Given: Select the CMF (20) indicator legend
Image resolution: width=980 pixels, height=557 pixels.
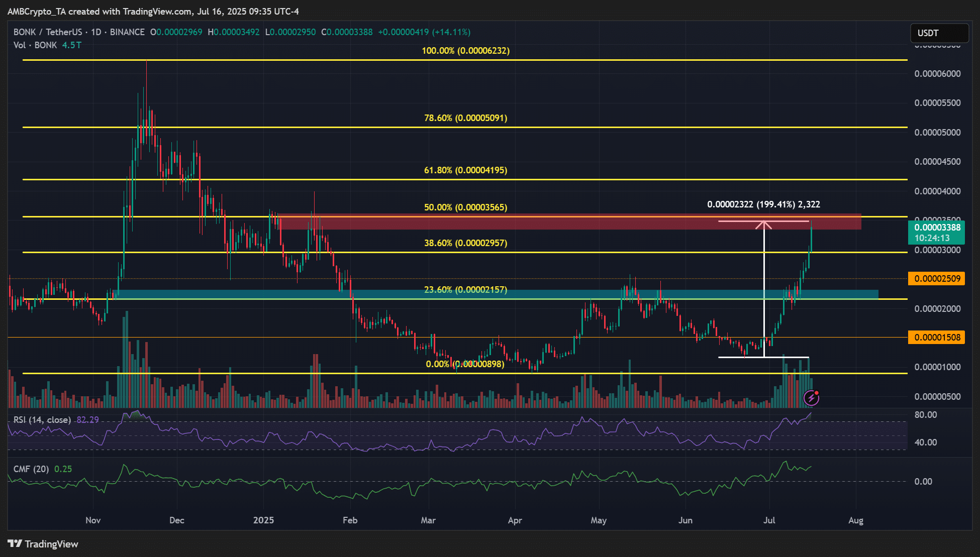Looking at the screenshot, I should pyautogui.click(x=31, y=469).
